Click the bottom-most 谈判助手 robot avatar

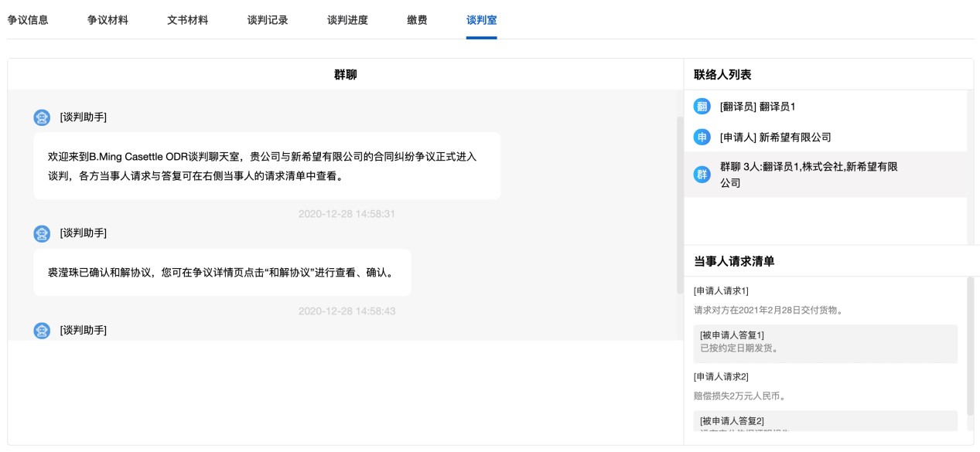pos(42,331)
